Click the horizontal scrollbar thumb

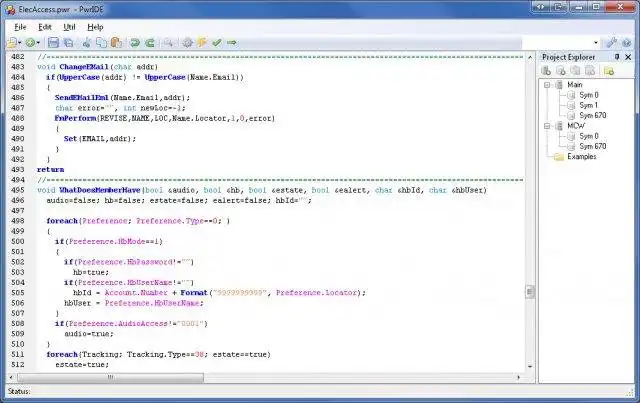coord(110,378)
